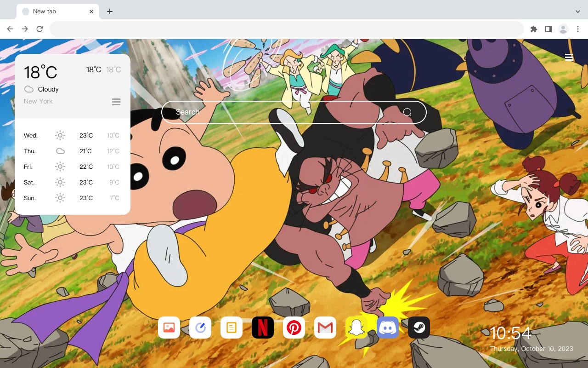Click the large 18°C current temperature

(x=40, y=72)
